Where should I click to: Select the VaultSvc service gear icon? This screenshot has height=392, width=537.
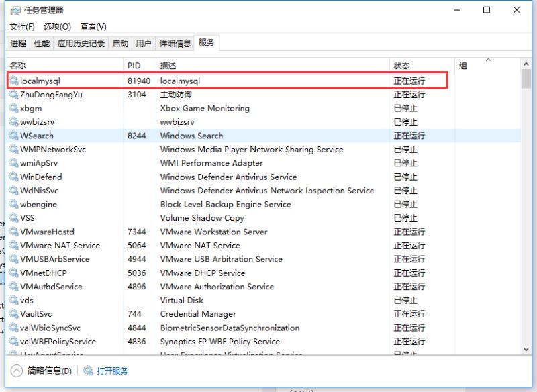14,314
